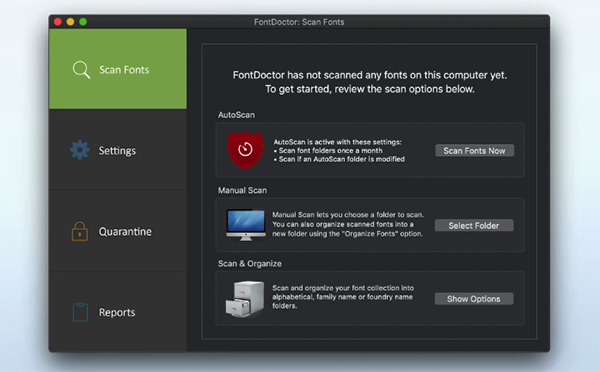The image size is (600, 372).
Task: Open the Show Options button
Action: click(474, 299)
